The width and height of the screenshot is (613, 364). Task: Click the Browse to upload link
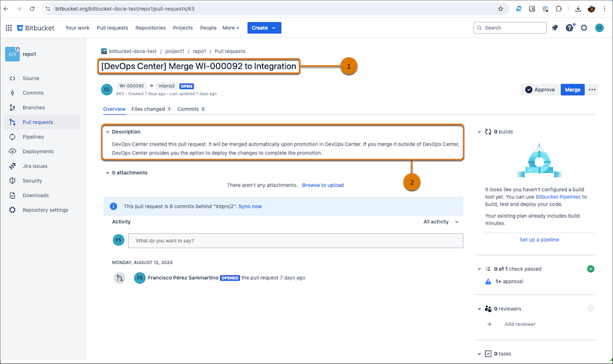pos(323,185)
